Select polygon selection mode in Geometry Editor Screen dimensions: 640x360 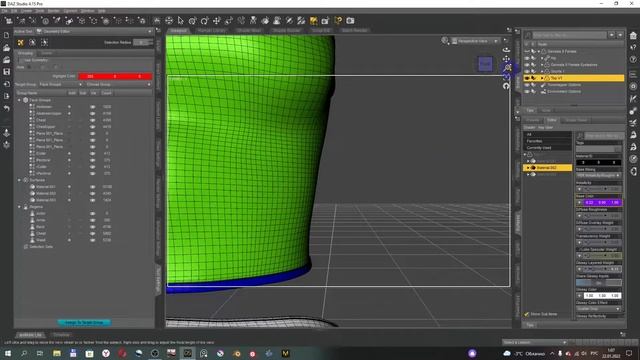[20, 42]
